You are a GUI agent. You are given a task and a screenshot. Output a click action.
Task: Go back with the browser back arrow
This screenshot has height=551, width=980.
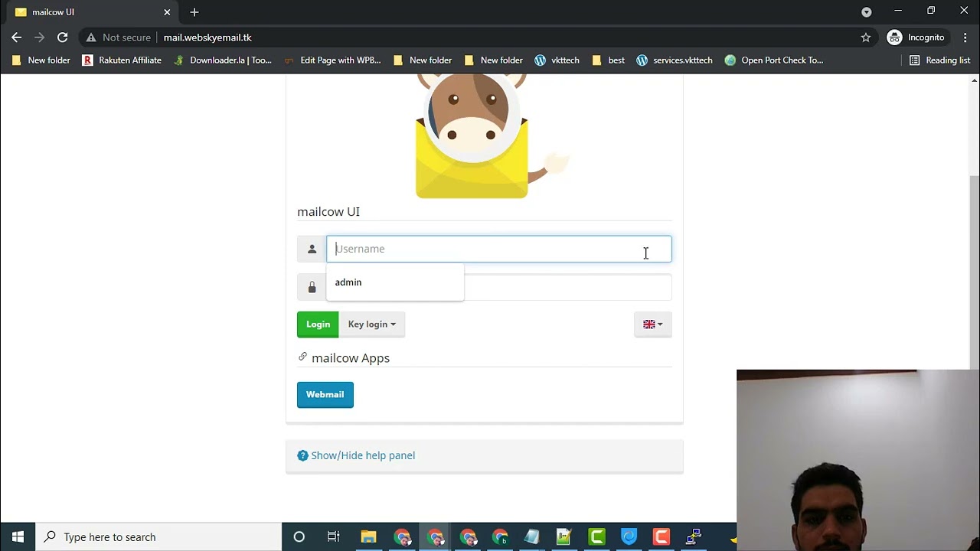[17, 37]
